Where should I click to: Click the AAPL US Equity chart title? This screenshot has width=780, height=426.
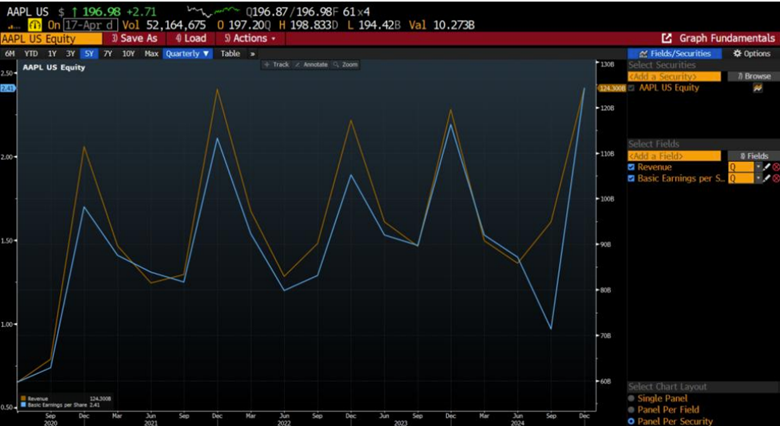pos(53,68)
